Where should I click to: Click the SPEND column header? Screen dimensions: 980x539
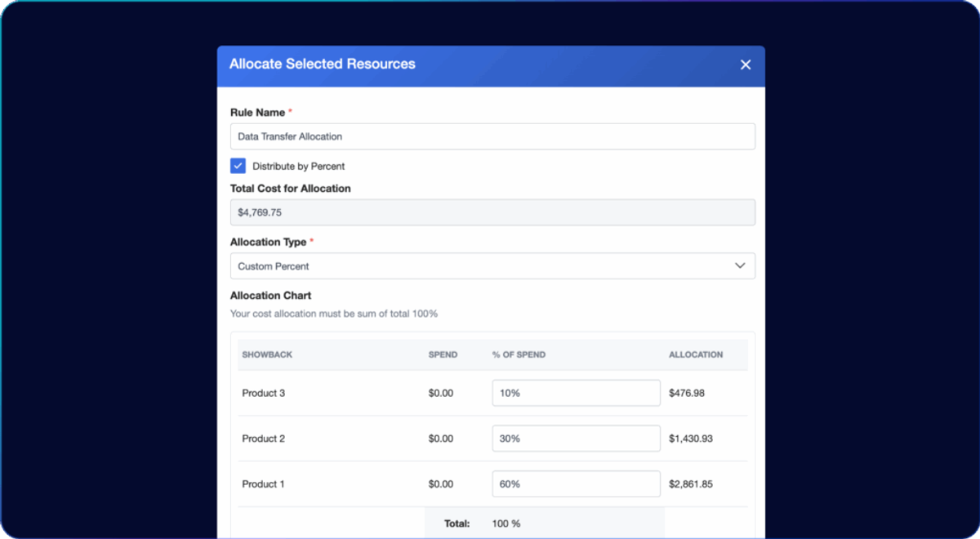[443, 354]
